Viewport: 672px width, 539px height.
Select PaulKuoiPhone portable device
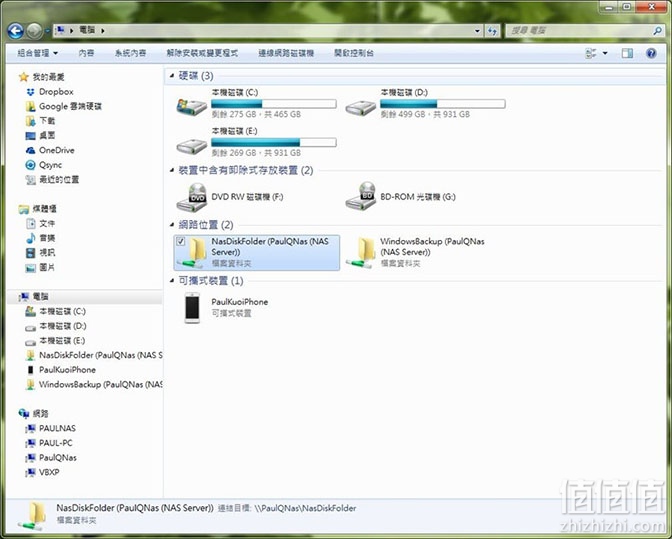pos(226,307)
